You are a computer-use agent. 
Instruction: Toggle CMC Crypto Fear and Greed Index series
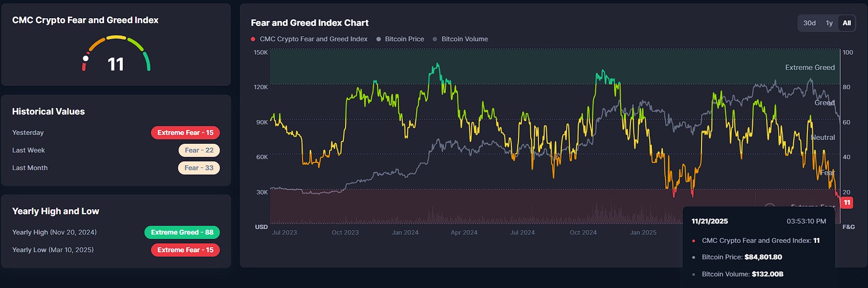313,39
